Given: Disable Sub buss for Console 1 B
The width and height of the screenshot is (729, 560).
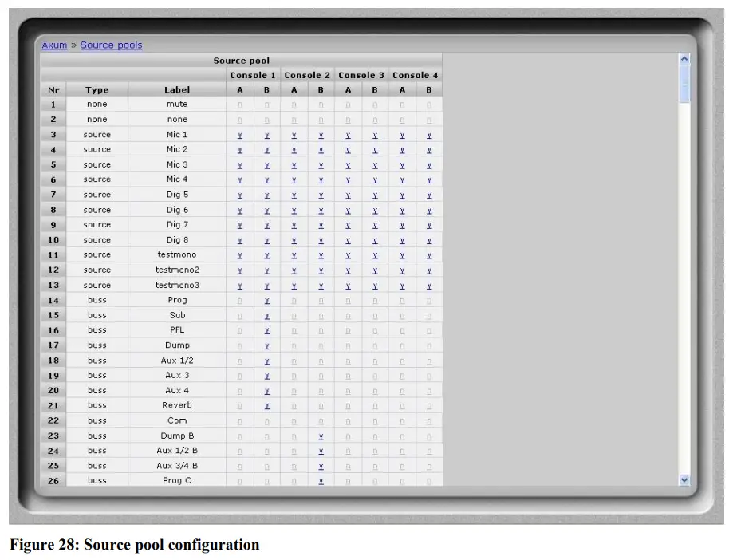Looking at the screenshot, I should (267, 316).
